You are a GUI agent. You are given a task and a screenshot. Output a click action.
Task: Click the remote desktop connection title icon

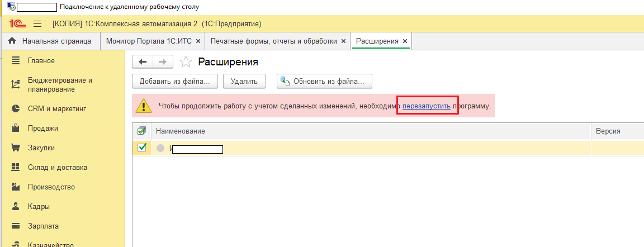pyautogui.click(x=11, y=7)
